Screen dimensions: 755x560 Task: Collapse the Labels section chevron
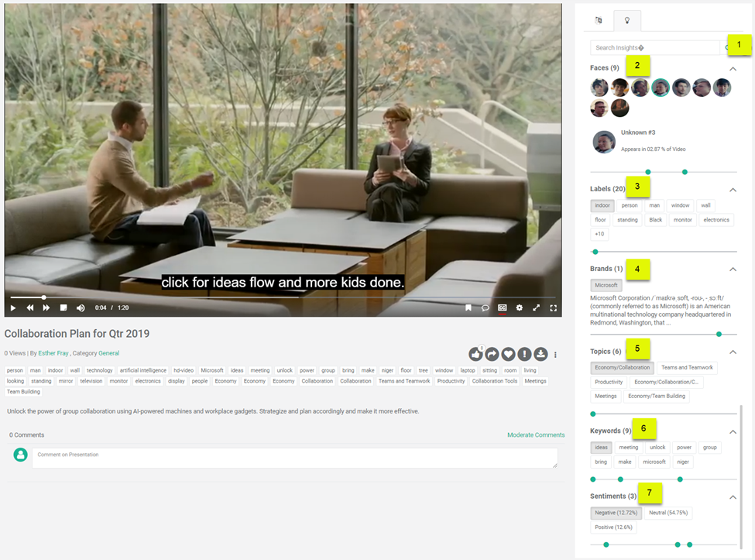(733, 190)
